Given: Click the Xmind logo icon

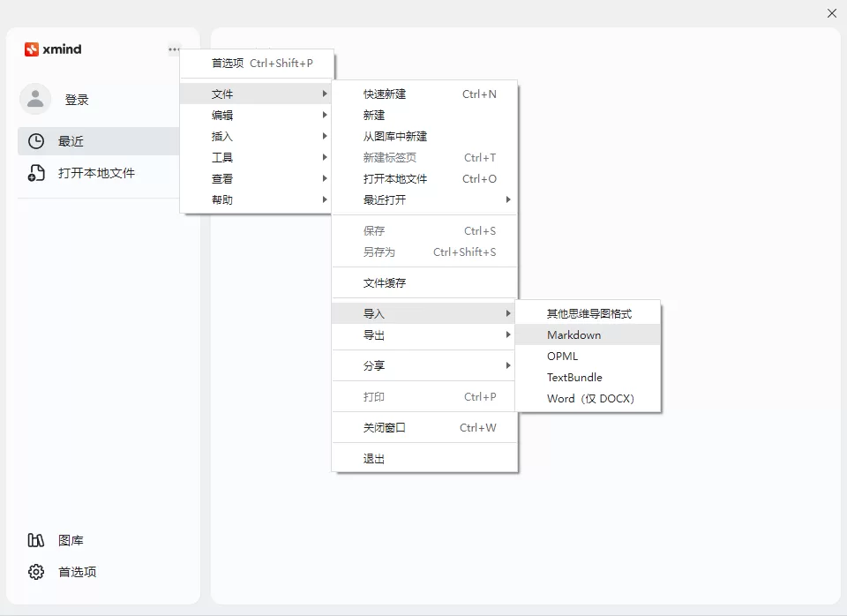Looking at the screenshot, I should click(32, 49).
